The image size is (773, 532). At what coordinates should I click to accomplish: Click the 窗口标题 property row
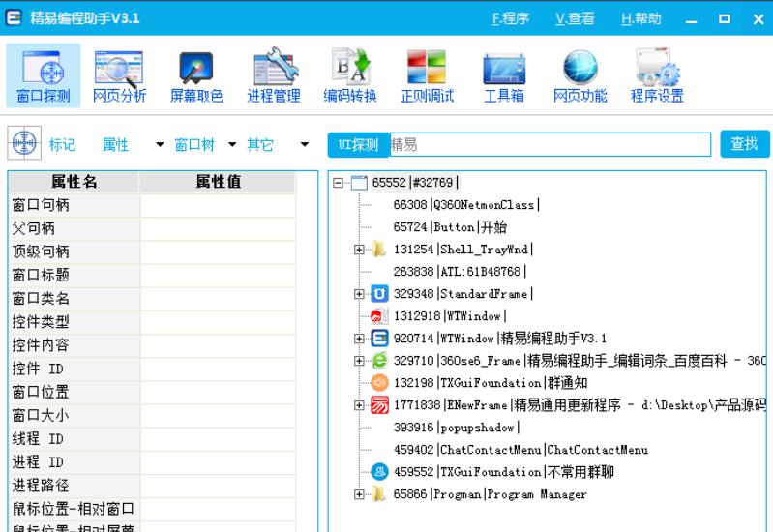click(x=152, y=275)
